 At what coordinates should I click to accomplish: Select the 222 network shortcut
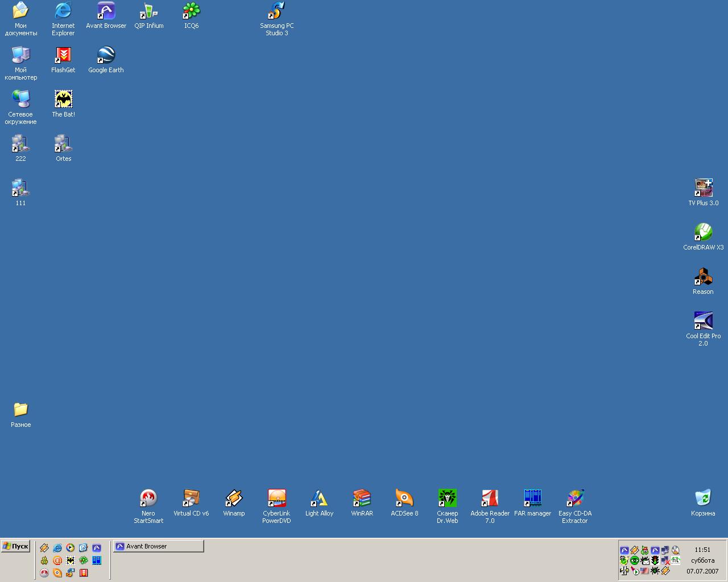[x=20, y=148]
